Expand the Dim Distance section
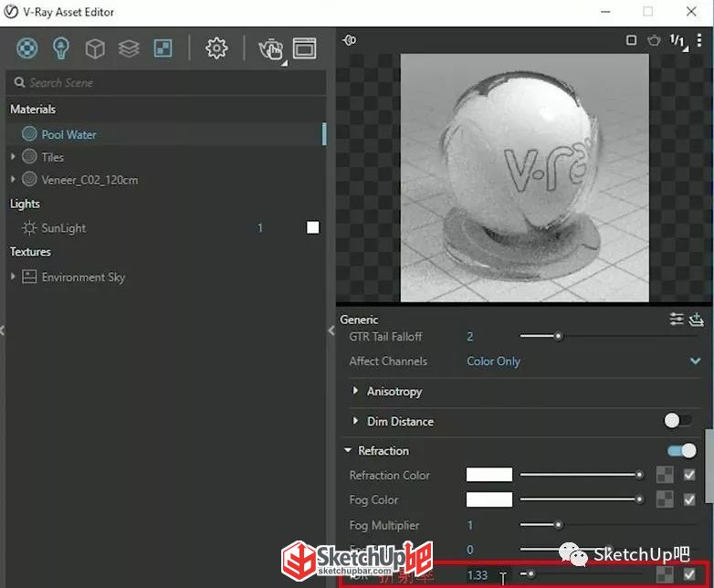The image size is (714, 588). click(x=355, y=421)
